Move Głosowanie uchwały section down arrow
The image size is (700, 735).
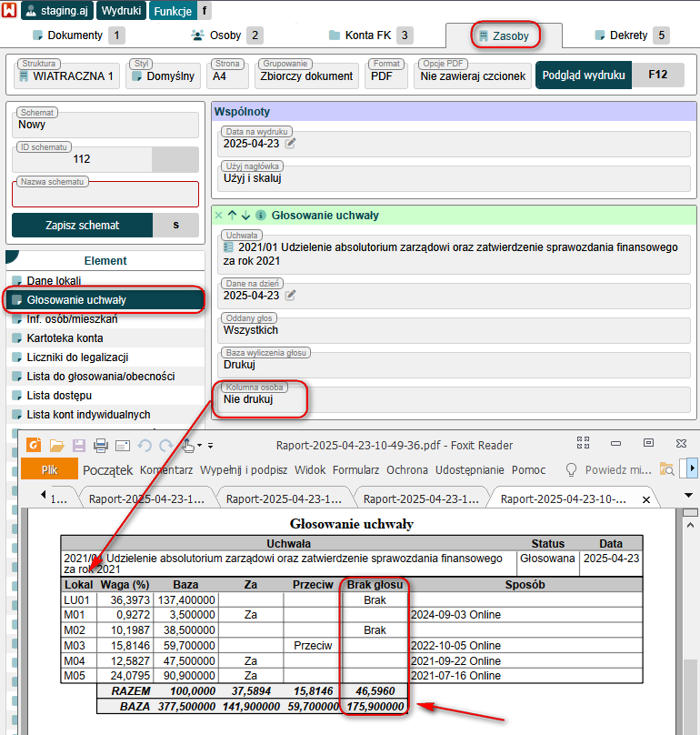pyautogui.click(x=246, y=216)
